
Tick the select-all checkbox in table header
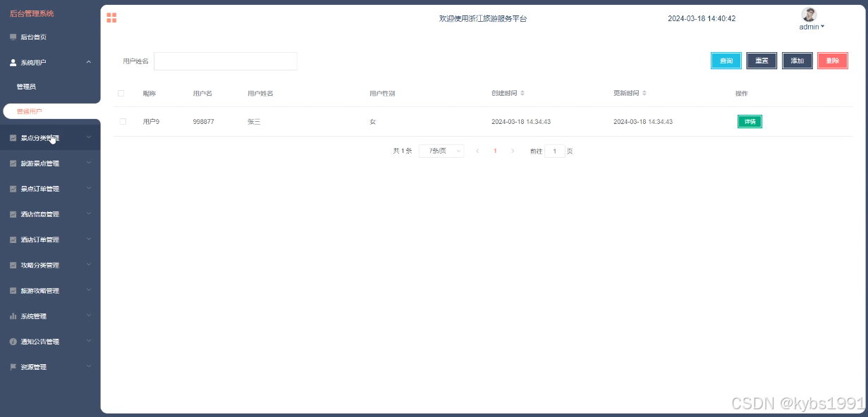[x=121, y=93]
